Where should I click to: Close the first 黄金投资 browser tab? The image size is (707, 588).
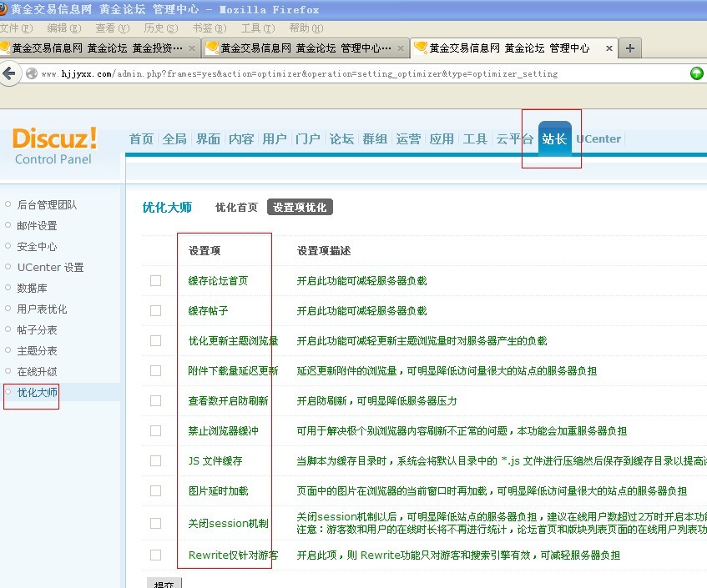192,48
